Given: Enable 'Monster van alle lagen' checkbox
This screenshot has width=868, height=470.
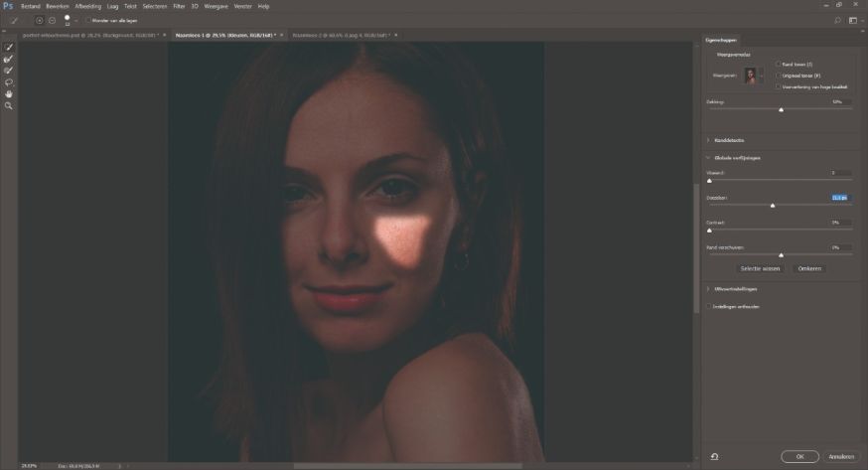Looking at the screenshot, I should click(x=86, y=20).
